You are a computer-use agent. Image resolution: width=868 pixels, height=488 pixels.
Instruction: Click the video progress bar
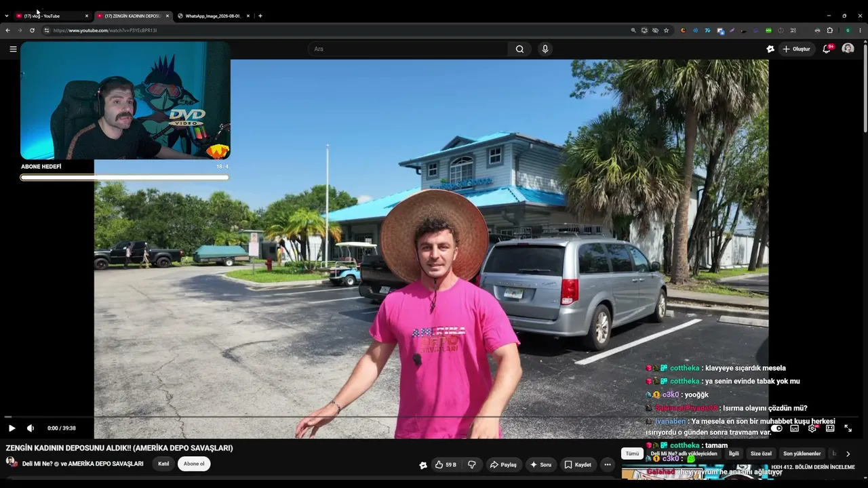tap(431, 417)
